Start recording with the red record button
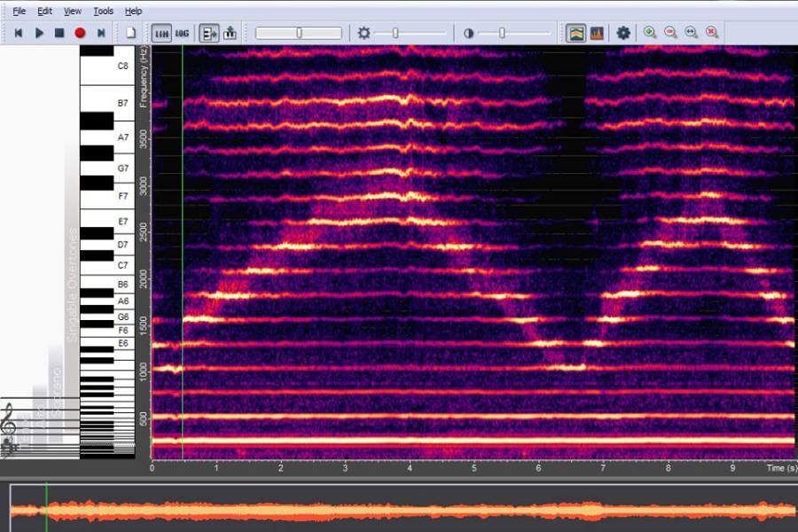The height and width of the screenshot is (532, 798). tap(80, 33)
